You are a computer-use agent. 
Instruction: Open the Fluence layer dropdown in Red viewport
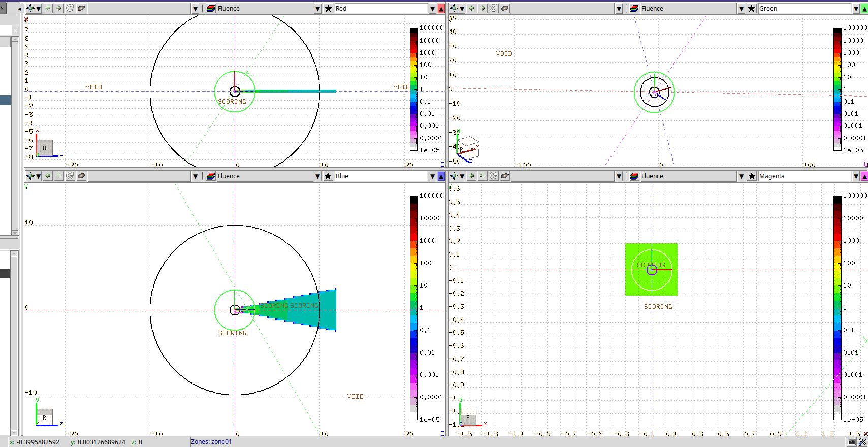pos(317,8)
